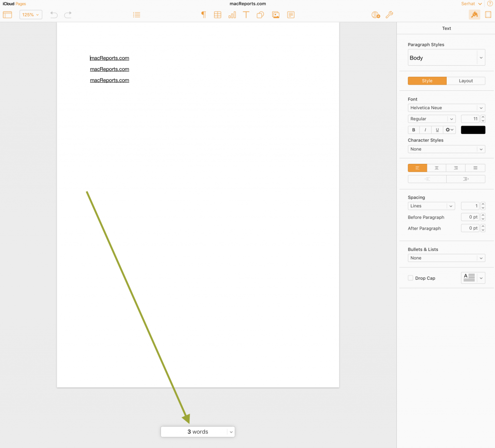This screenshot has width=495, height=448.
Task: Open the Helvetica Neue font dropdown
Action: 446,108
